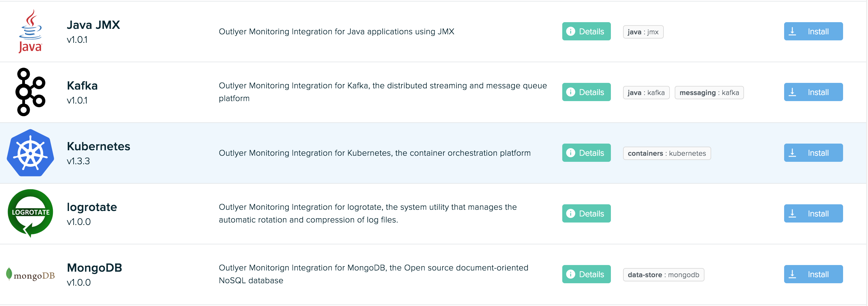Install the MongoDB integration
Screen dimensions: 868x306
pyautogui.click(x=813, y=274)
